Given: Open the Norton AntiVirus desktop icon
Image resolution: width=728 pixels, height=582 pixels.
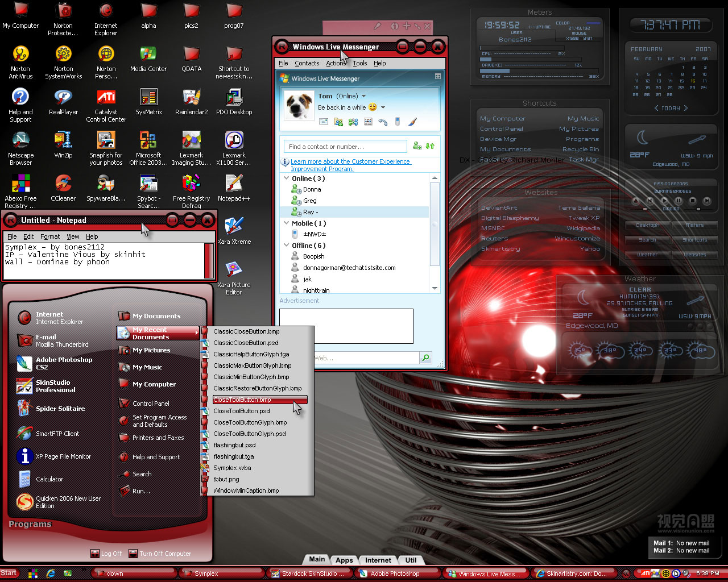Looking at the screenshot, I should (x=20, y=62).
